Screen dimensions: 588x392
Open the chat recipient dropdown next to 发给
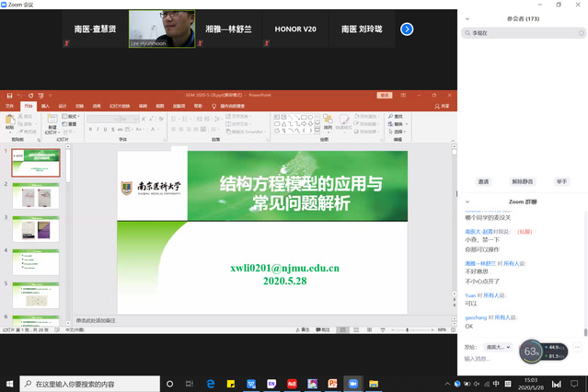498,347
